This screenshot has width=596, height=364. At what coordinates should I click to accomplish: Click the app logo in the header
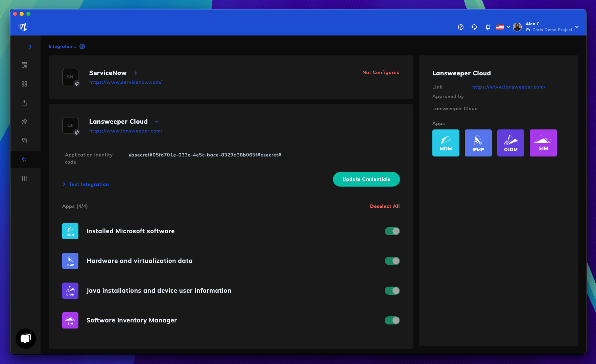[x=23, y=27]
